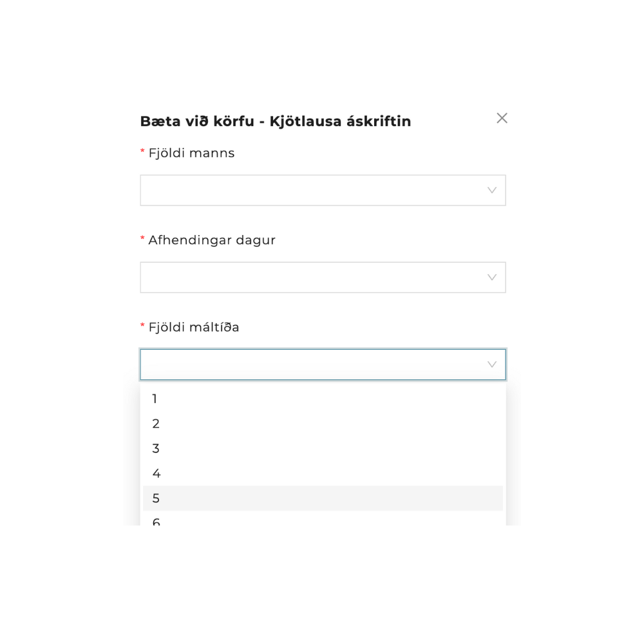Click the Afhendingar dagur field label
The width and height of the screenshot is (644, 644).
[212, 240]
